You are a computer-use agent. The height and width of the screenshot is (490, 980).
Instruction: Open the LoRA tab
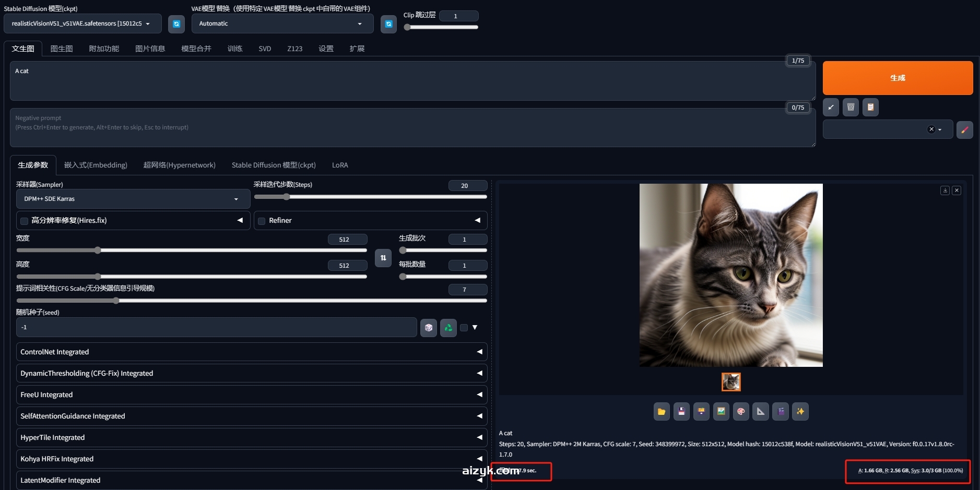pos(340,165)
